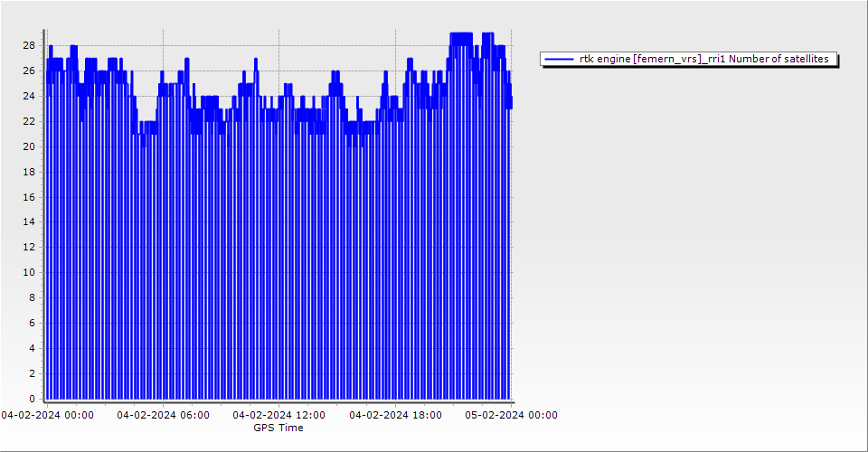Select the '04-02-2024 18:00' x-axis label
The width and height of the screenshot is (868, 452).
395,415
